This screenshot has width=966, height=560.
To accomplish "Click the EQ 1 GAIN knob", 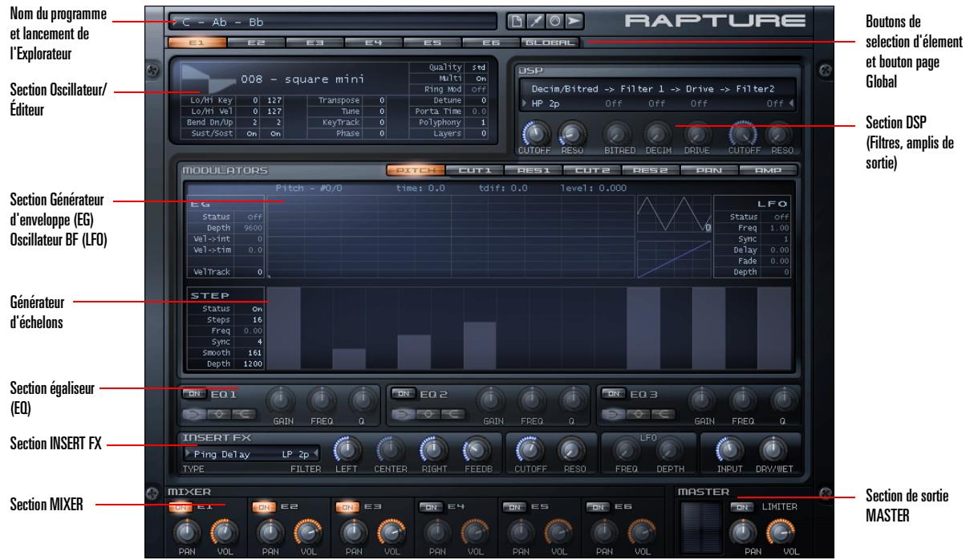I will point(280,400).
